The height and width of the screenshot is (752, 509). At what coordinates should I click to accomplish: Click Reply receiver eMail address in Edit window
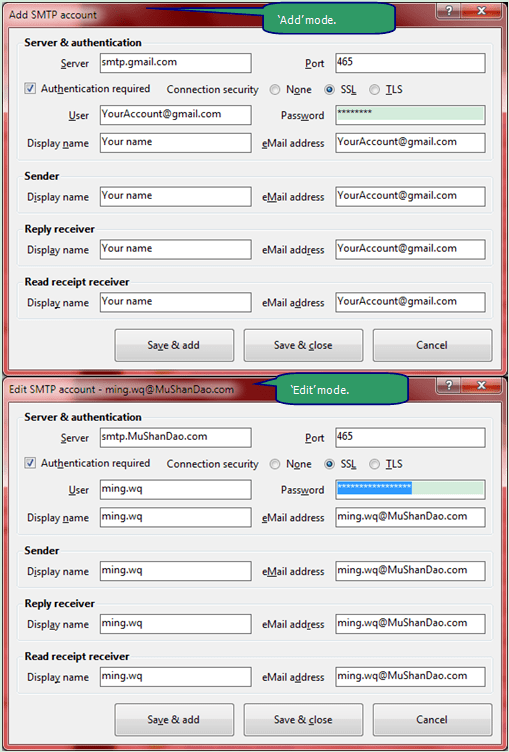(410, 624)
